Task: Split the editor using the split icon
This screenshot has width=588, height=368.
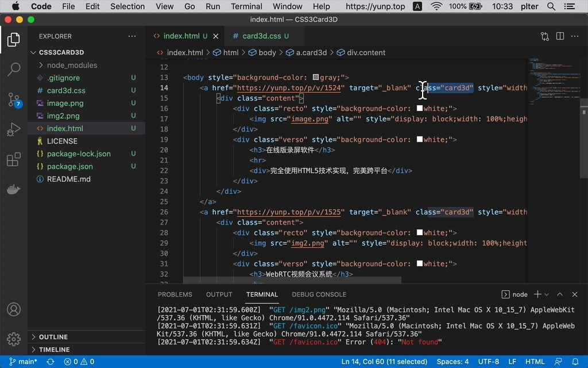Action: (559, 36)
